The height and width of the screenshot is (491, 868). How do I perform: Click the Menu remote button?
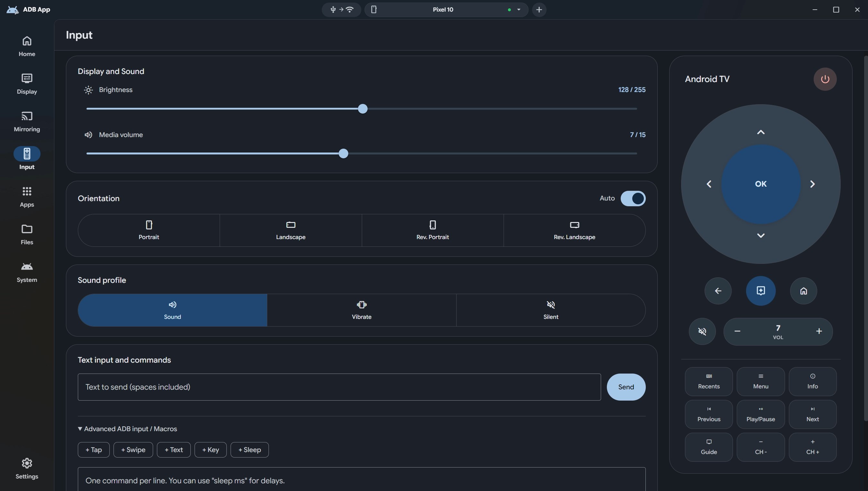[x=761, y=381]
